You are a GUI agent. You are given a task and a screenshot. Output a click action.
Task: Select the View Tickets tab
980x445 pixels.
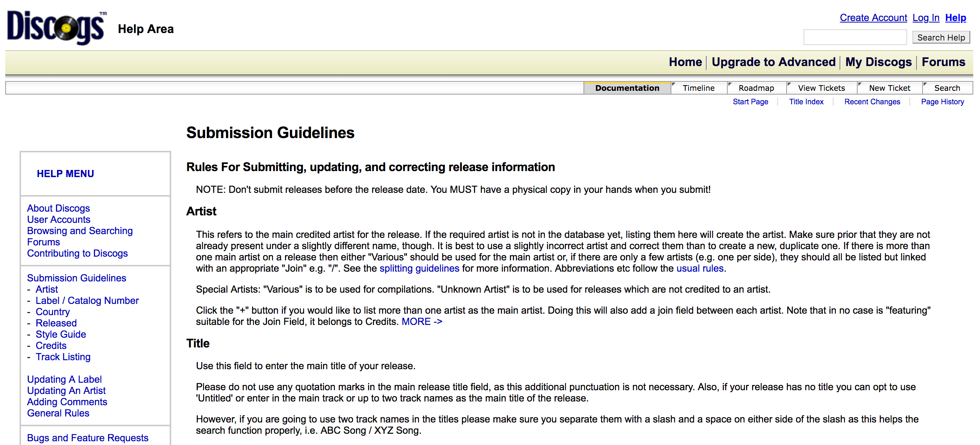tap(820, 88)
